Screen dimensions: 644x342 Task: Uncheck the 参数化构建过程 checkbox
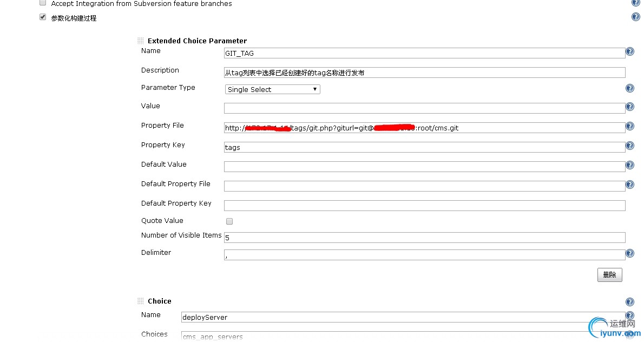point(43,17)
